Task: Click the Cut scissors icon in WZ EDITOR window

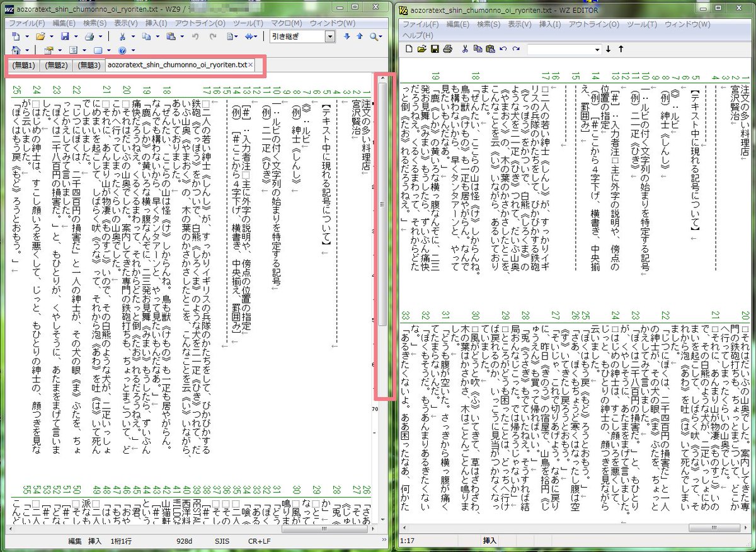Action: click(x=465, y=49)
